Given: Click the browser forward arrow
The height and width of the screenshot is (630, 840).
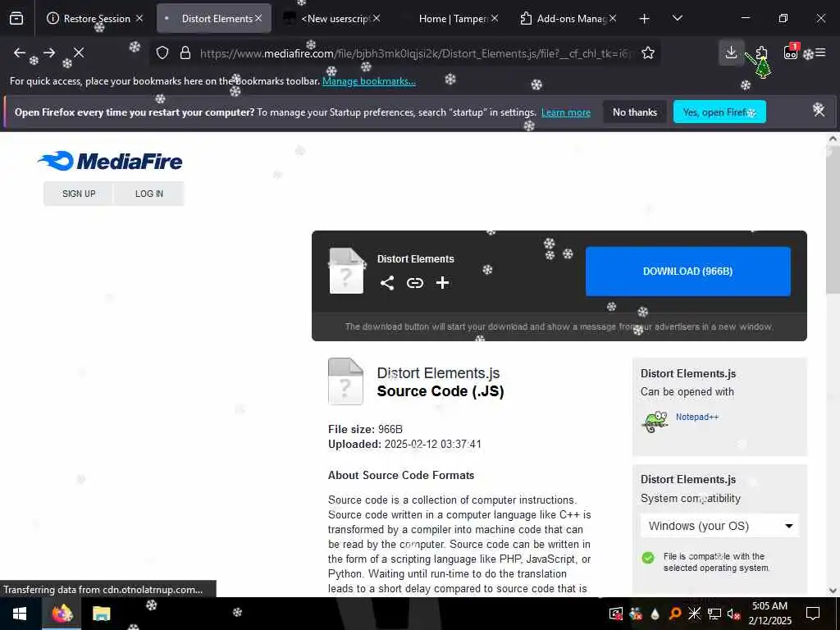Looking at the screenshot, I should [x=49, y=52].
